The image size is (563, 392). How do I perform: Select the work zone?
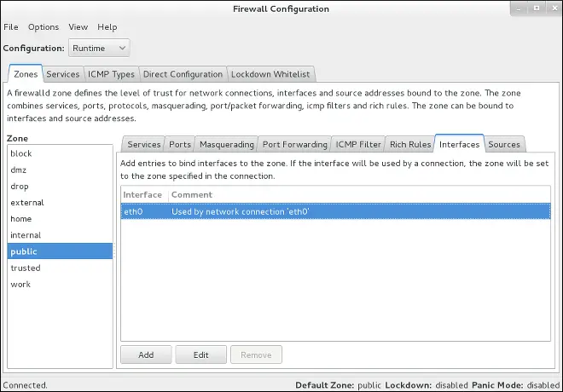(60, 284)
